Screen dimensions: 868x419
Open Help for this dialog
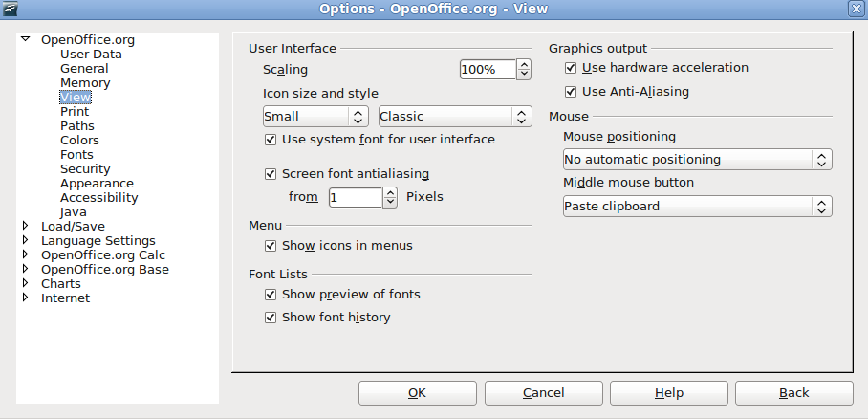tap(669, 393)
